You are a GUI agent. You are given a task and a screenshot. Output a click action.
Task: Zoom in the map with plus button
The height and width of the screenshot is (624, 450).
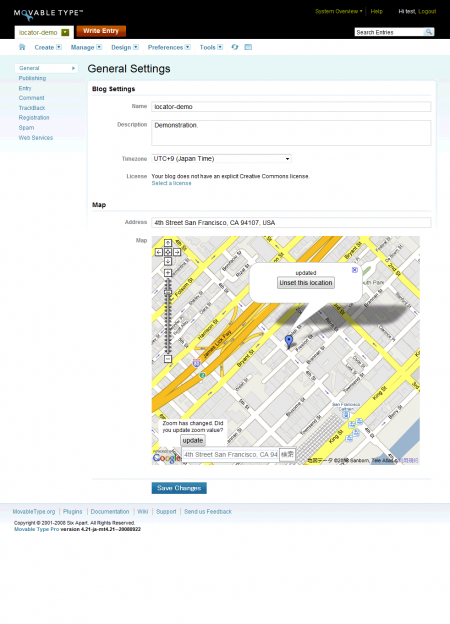tap(168, 273)
